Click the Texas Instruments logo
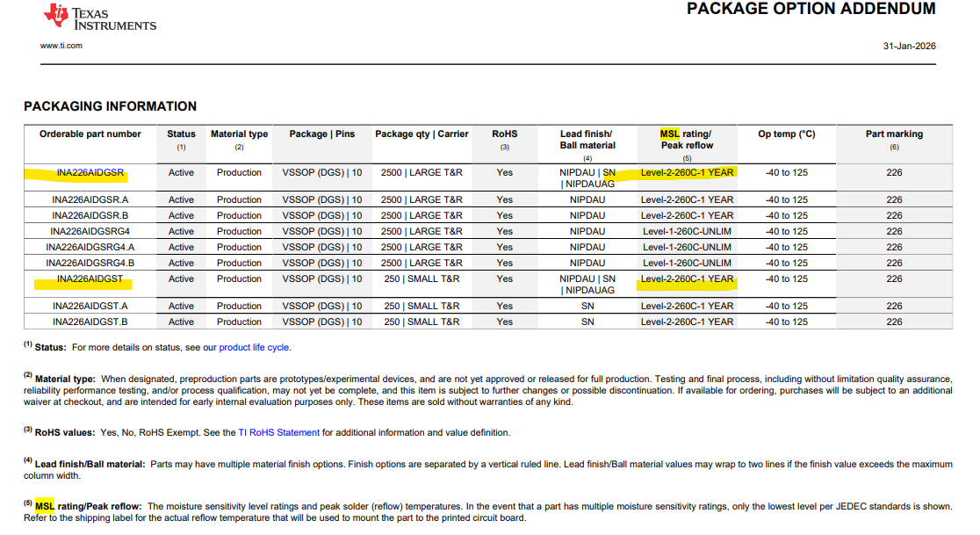 click(100, 17)
